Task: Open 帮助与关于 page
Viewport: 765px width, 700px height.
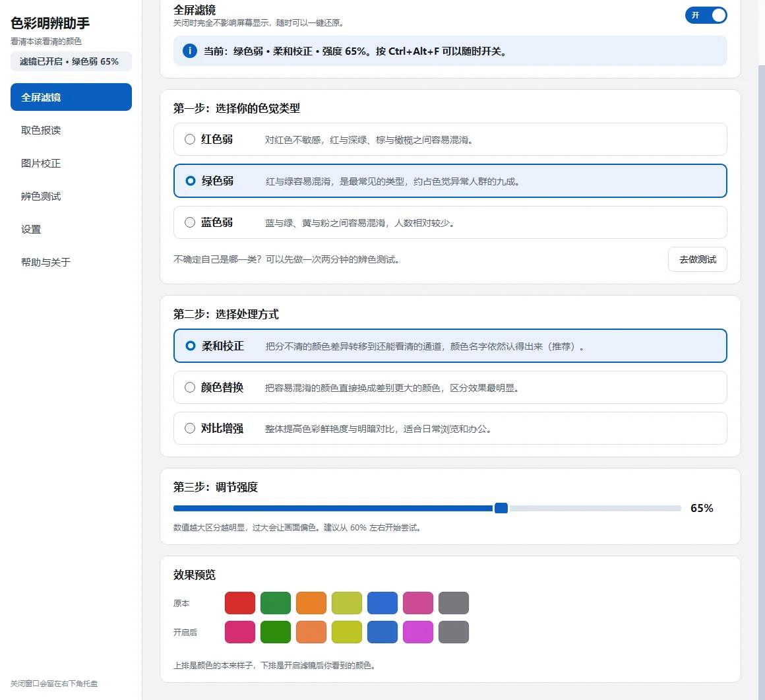Action: point(71,262)
